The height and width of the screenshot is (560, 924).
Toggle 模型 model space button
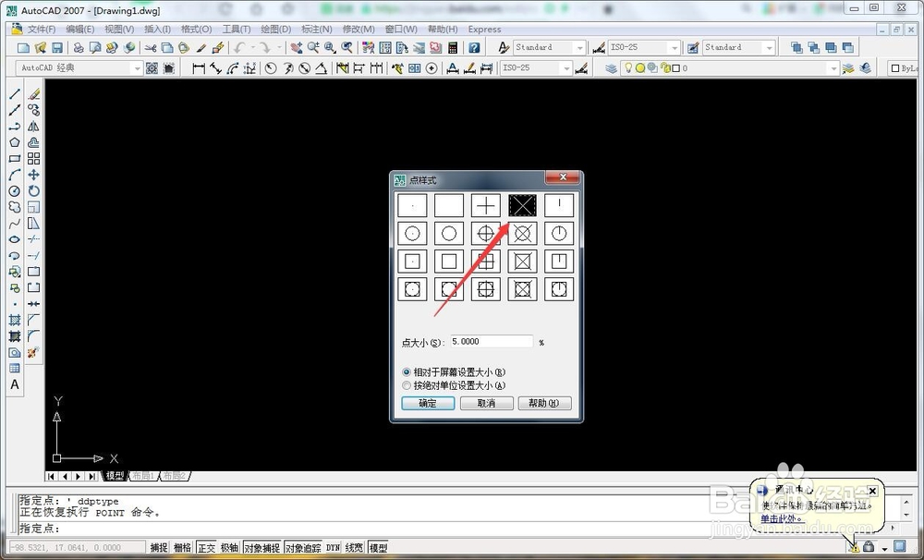click(x=378, y=548)
